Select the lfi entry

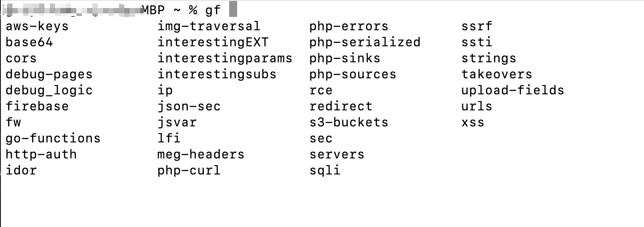click(x=169, y=138)
